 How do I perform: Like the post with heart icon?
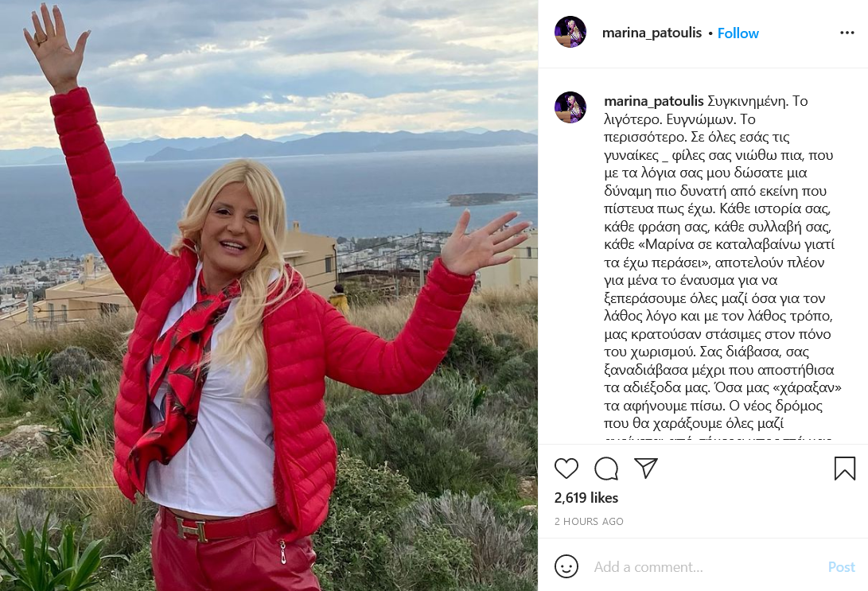point(566,469)
